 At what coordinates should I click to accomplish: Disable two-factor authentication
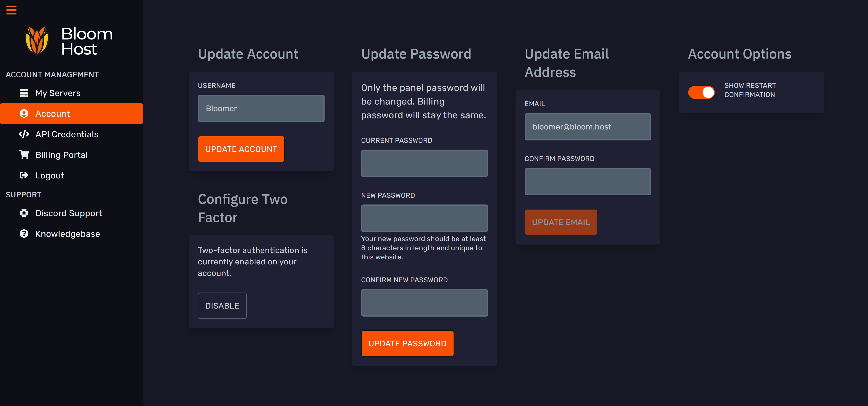coord(222,306)
